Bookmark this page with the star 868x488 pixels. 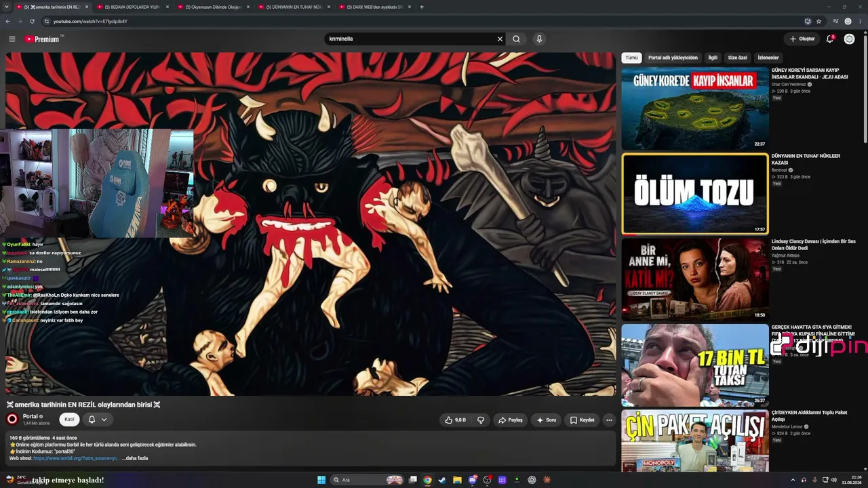818,21
